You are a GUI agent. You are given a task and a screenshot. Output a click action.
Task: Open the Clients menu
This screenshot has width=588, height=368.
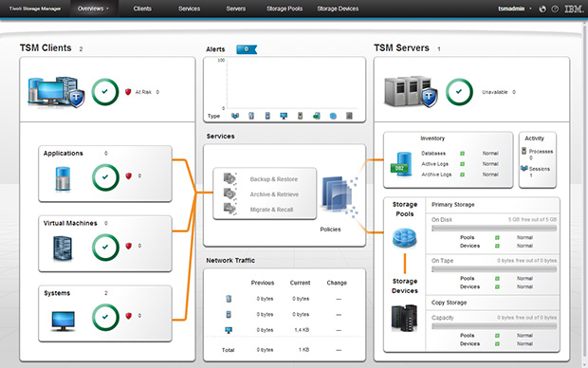[142, 9]
